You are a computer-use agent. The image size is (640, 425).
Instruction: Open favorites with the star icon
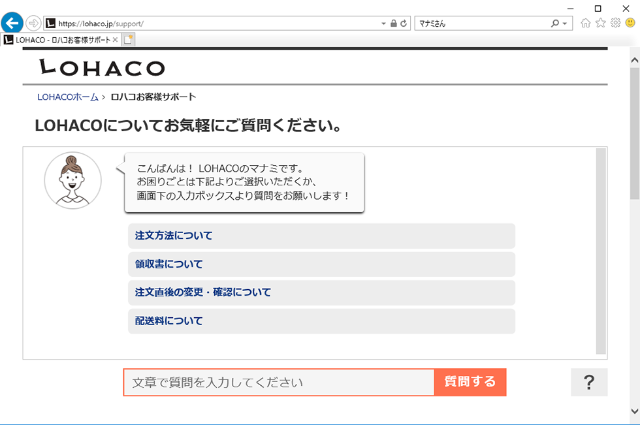(600, 22)
